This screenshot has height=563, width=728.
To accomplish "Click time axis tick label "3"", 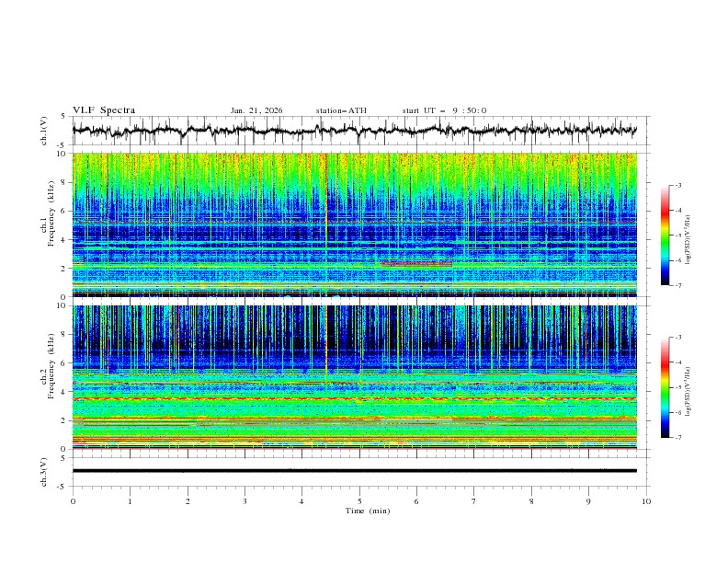I will (245, 501).
